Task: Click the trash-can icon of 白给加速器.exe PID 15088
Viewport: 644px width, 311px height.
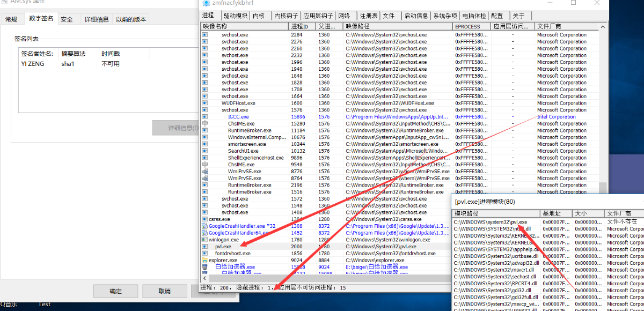Action: (x=204, y=266)
